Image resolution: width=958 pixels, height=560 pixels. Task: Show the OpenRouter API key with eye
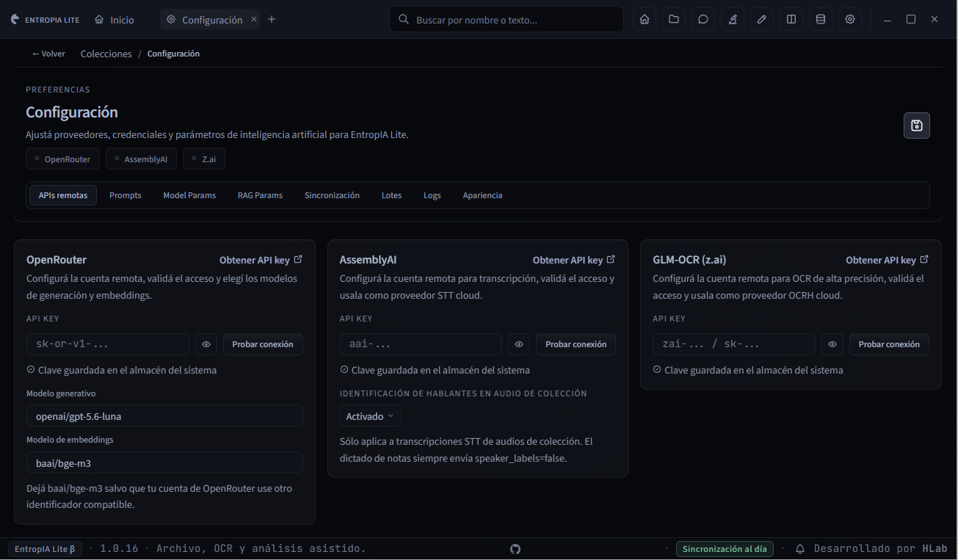coord(207,344)
